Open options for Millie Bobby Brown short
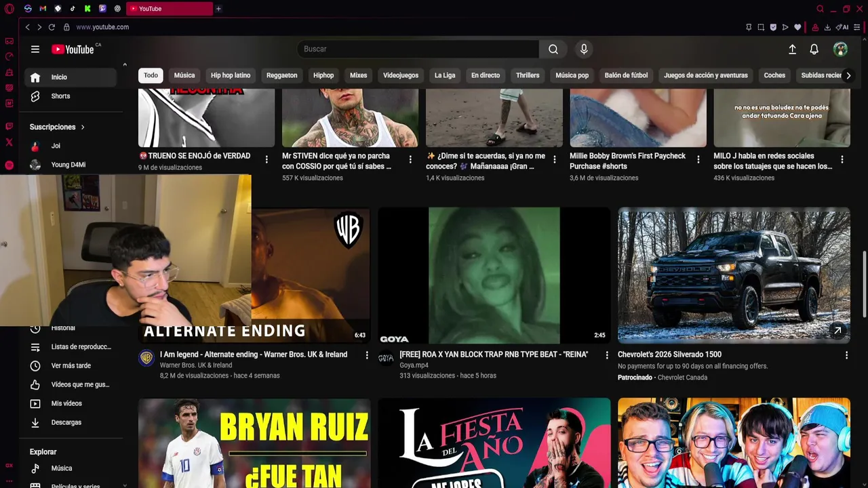 tap(698, 159)
